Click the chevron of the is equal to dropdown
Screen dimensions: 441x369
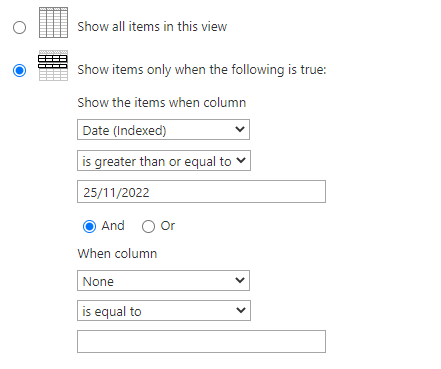[241, 310]
